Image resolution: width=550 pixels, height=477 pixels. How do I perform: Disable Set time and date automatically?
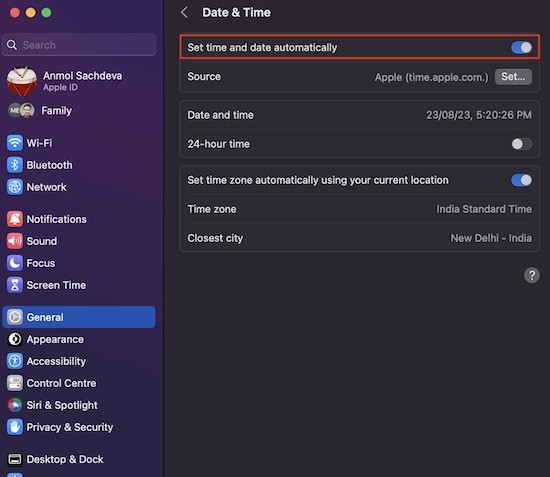521,47
